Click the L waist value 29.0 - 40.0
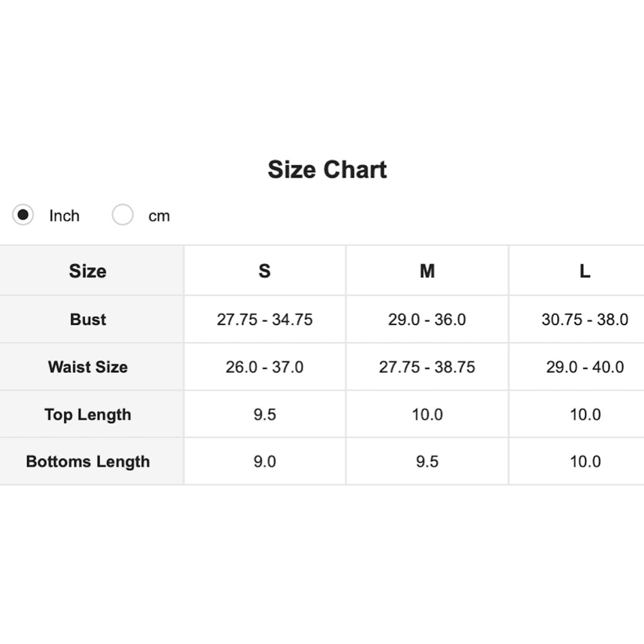644x644 pixels. [585, 367]
